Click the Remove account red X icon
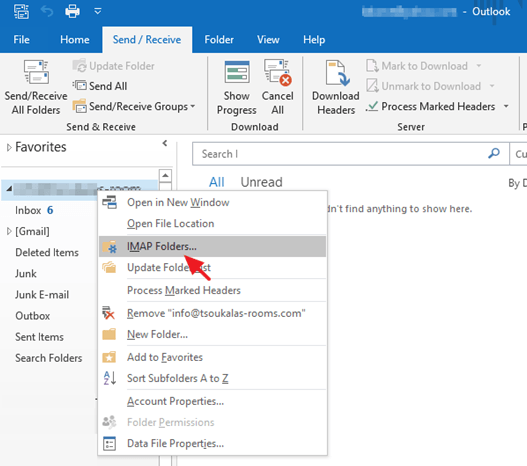527x466 pixels. click(109, 313)
